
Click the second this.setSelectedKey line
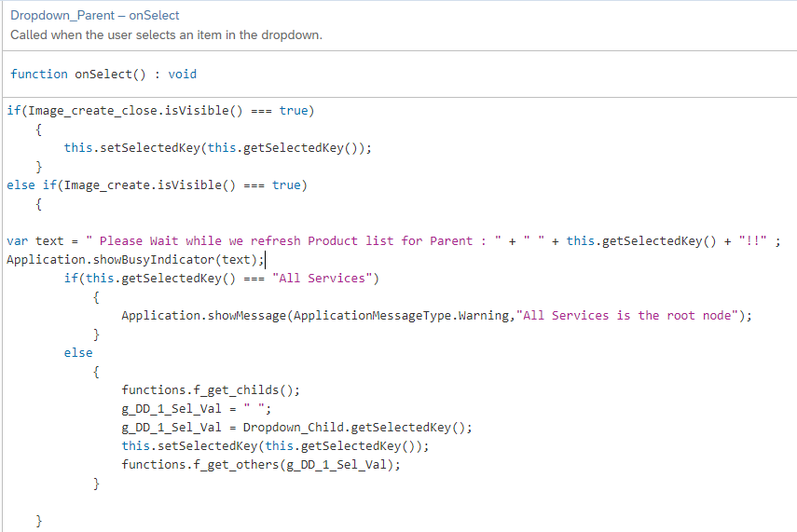click(275, 446)
